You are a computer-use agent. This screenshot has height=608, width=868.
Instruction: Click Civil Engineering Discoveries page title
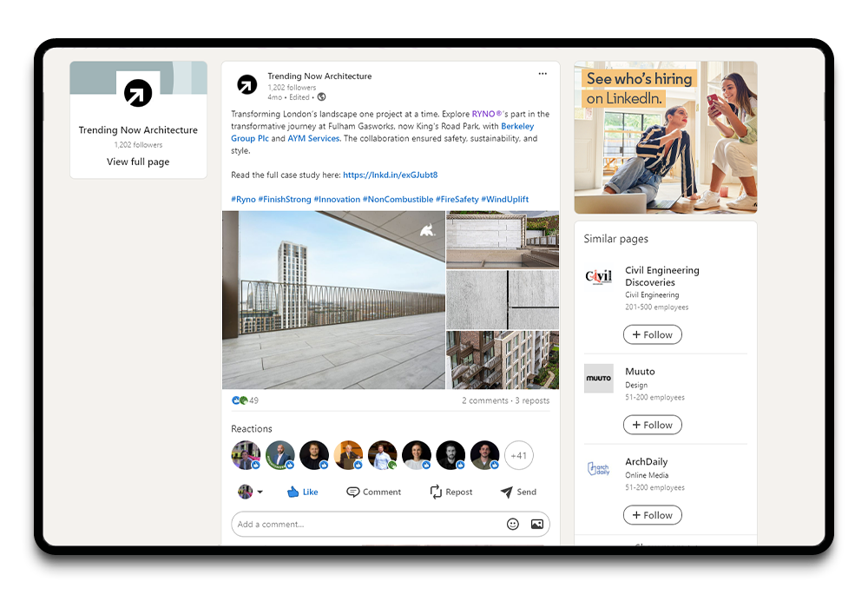point(662,276)
